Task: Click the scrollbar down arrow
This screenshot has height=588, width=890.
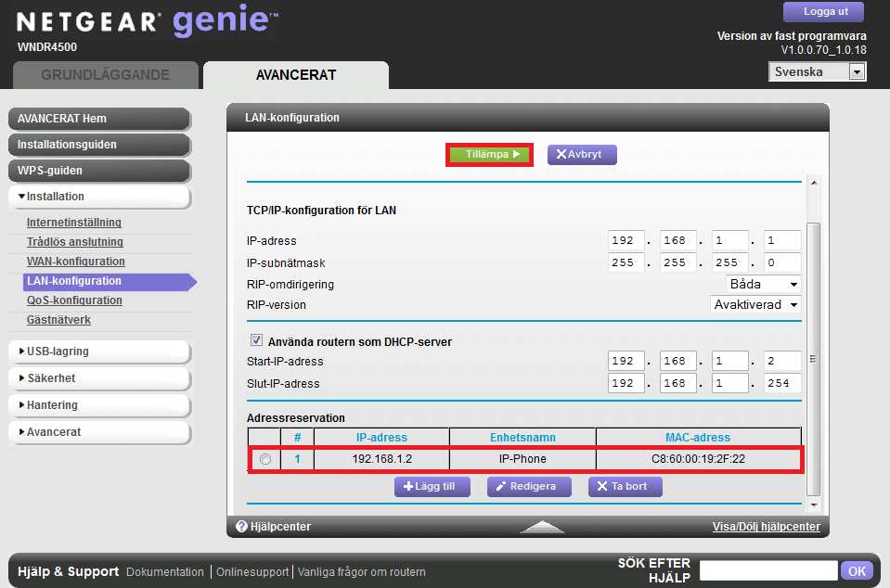Action: [814, 505]
